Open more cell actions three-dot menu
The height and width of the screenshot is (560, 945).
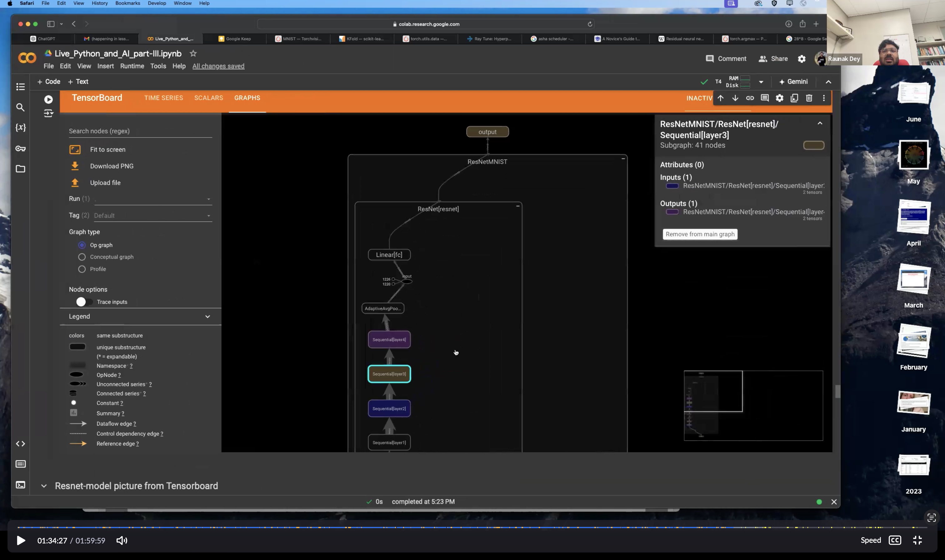[823, 98]
